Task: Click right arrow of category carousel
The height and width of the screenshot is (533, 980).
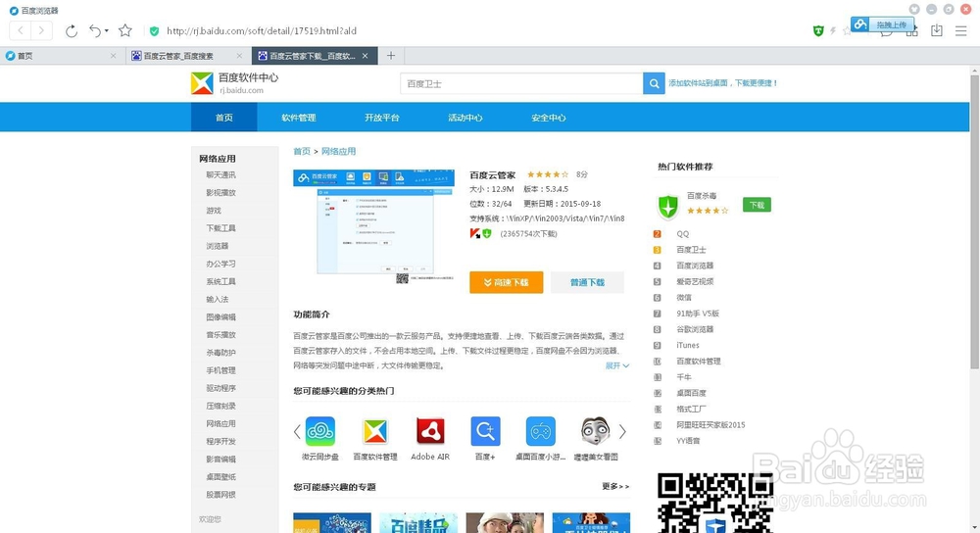Action: [622, 431]
